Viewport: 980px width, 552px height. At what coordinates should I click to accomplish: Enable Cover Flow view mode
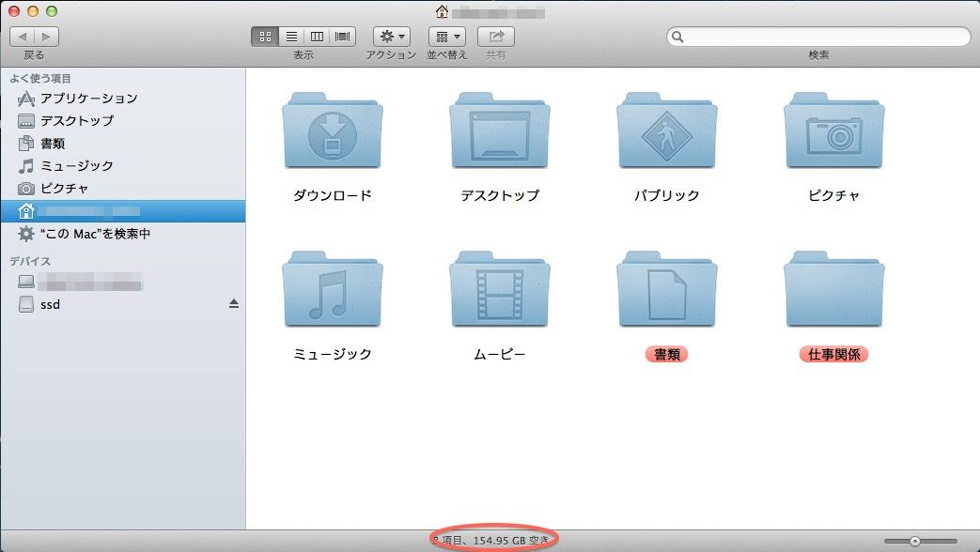(343, 37)
